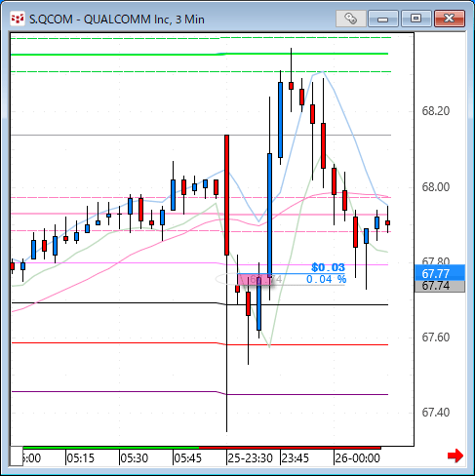The height and width of the screenshot is (476, 475).
Task: Click the chart link chain icon
Action: click(x=351, y=19)
